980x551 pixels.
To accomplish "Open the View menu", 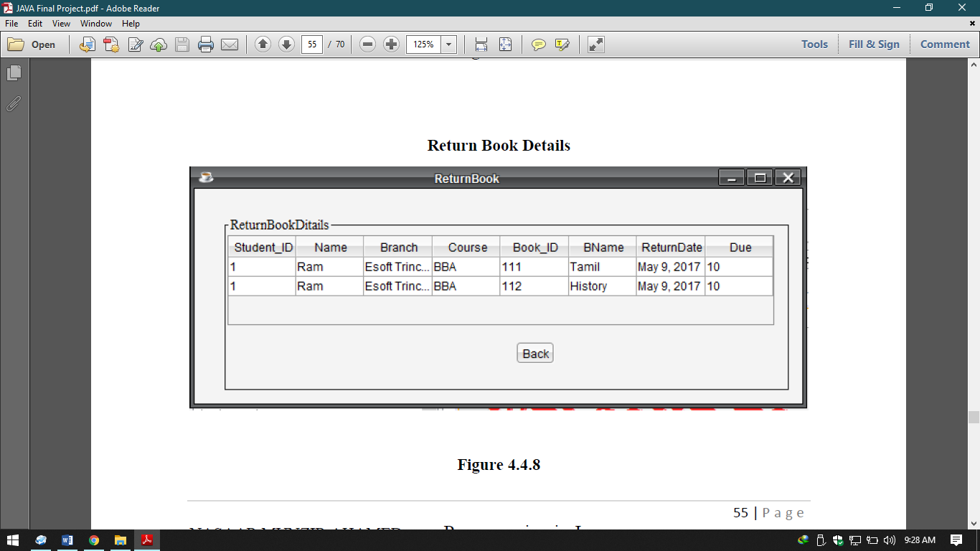I will pos(61,24).
